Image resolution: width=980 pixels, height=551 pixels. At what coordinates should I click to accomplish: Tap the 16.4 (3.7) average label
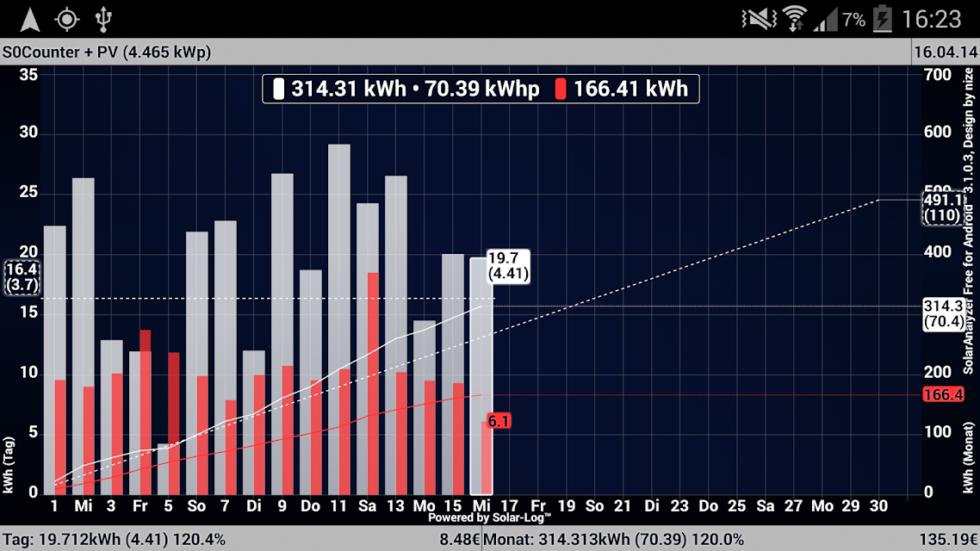click(x=22, y=277)
